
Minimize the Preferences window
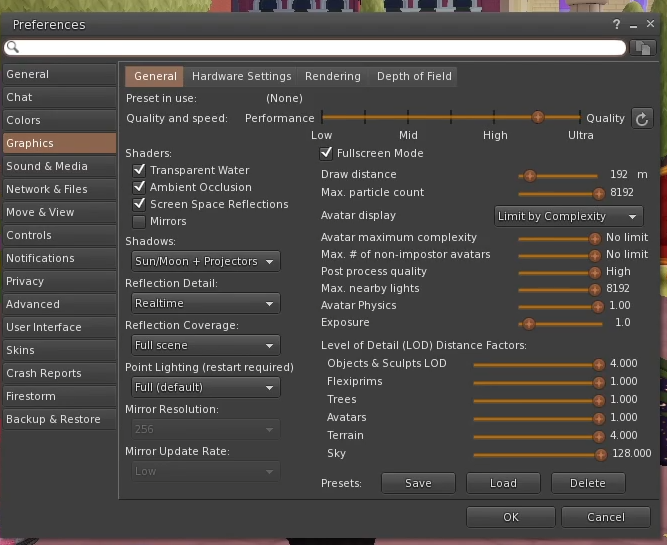[x=633, y=25]
